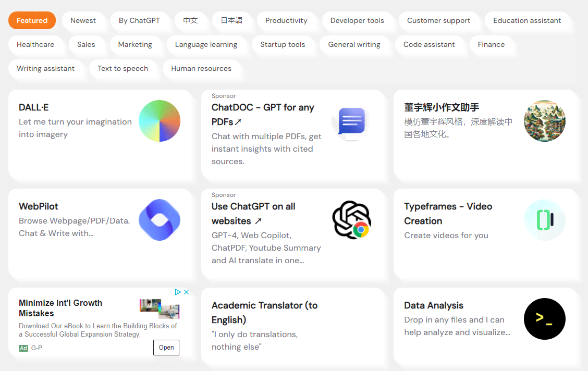The height and width of the screenshot is (371, 588).
Task: Filter by Text to speech category
Action: pyautogui.click(x=123, y=68)
